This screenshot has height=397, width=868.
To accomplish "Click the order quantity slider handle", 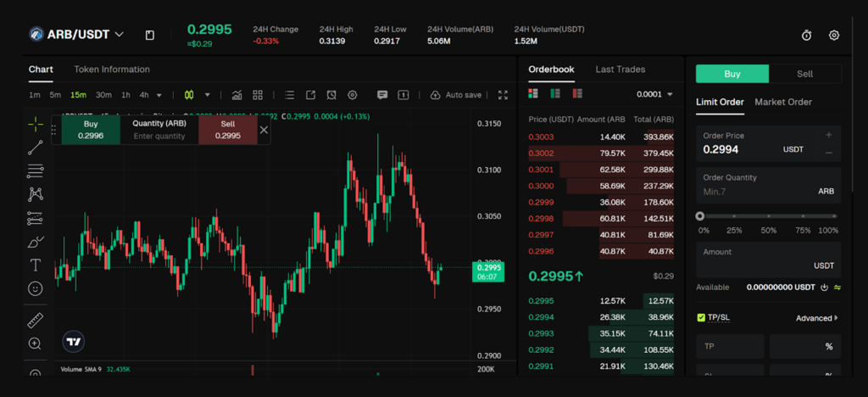I will 700,216.
